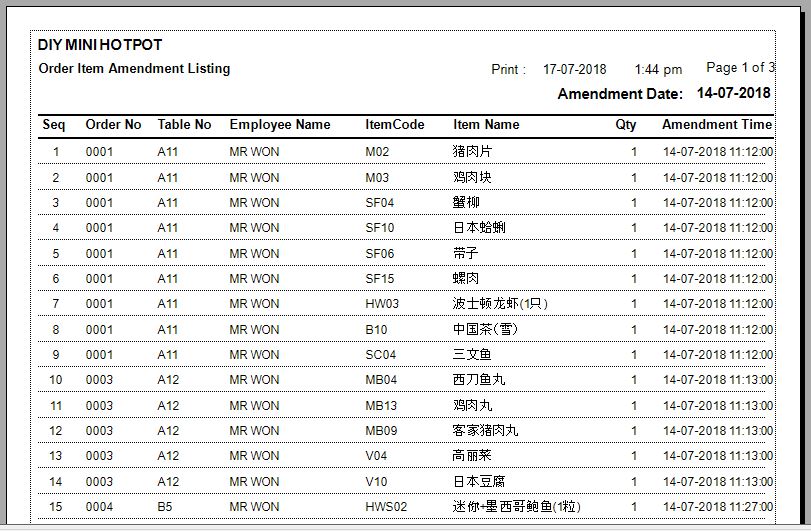Screen dimensions: 811x531
Task: Click item name 三文鱼
Action: pos(472,355)
